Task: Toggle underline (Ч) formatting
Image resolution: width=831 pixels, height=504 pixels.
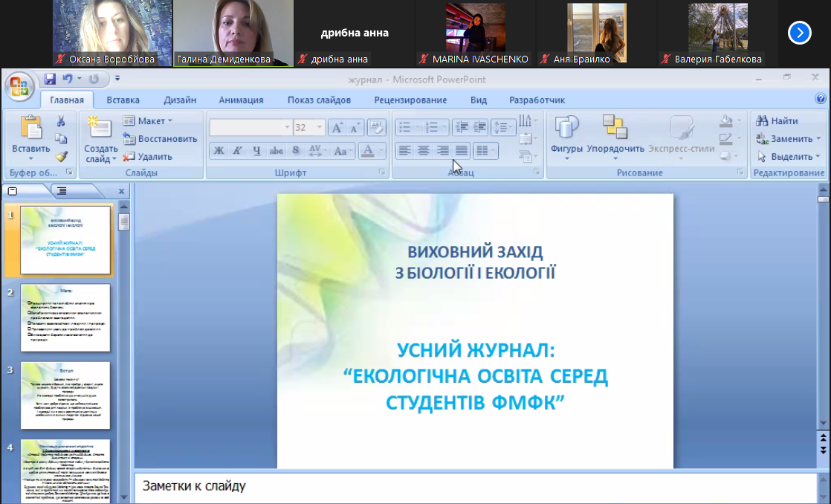Action: point(256,151)
